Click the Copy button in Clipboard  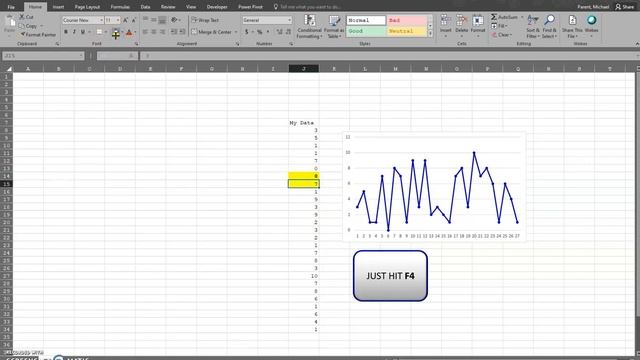coord(29,26)
